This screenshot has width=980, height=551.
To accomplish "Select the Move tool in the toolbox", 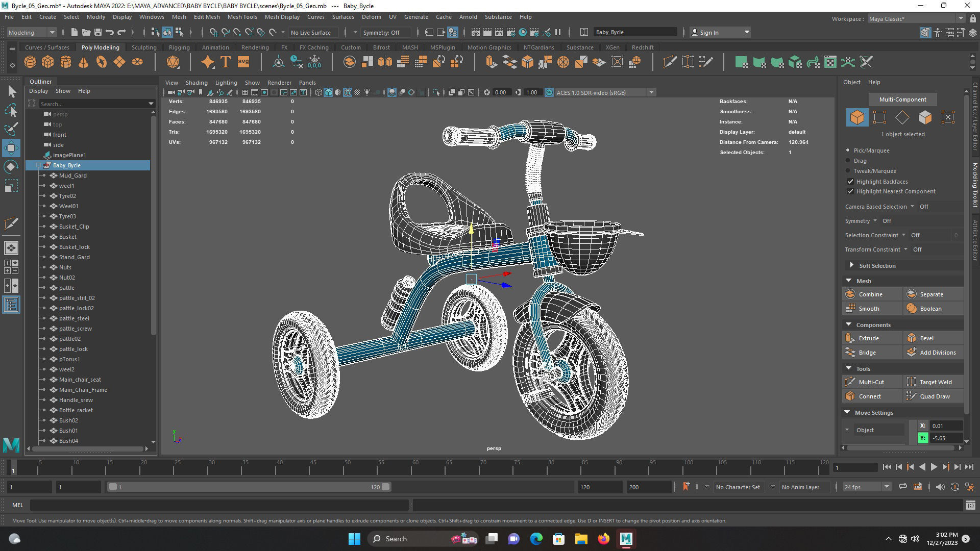I will [x=11, y=148].
